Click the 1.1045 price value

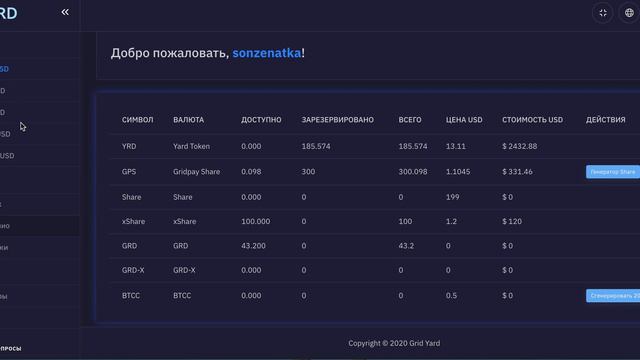point(458,172)
